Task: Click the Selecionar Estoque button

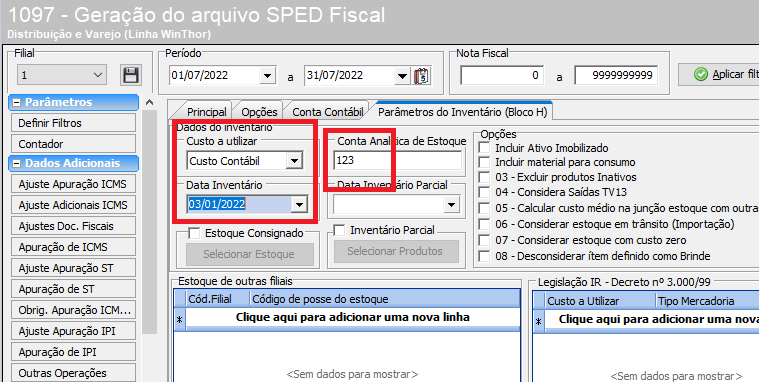Action: pyautogui.click(x=249, y=254)
